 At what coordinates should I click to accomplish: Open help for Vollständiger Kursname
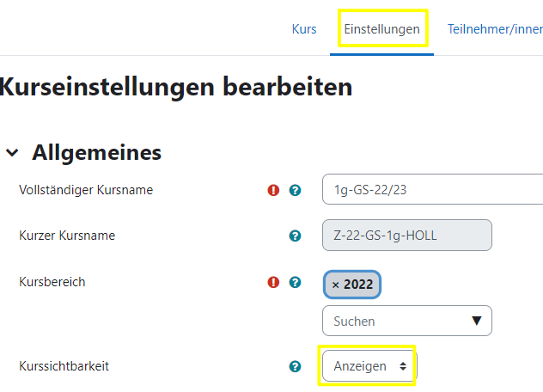click(x=296, y=190)
